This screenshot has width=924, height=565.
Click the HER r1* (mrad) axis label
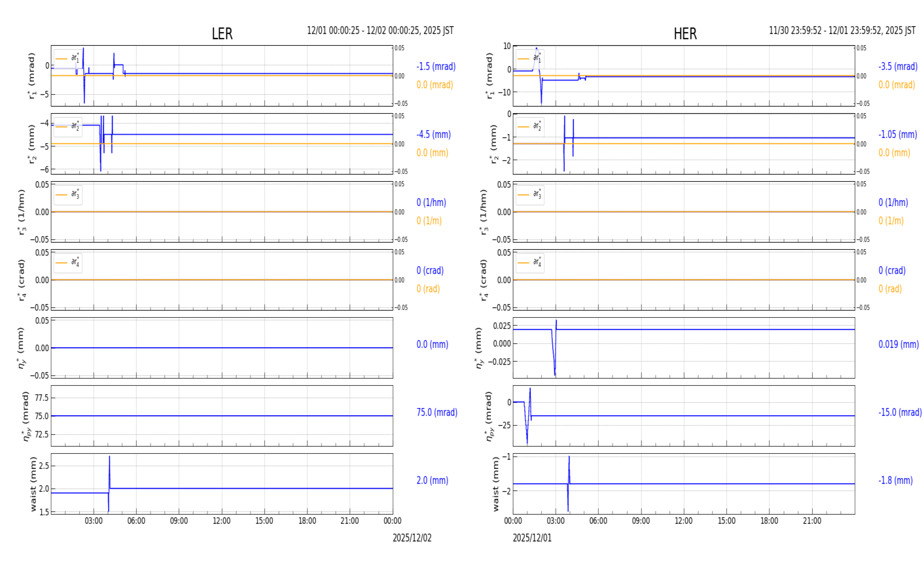click(x=489, y=76)
